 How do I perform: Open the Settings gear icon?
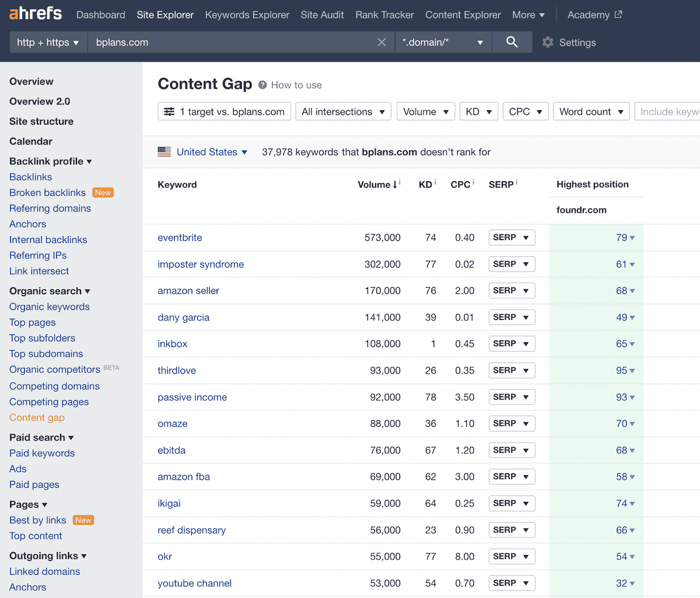pos(548,42)
